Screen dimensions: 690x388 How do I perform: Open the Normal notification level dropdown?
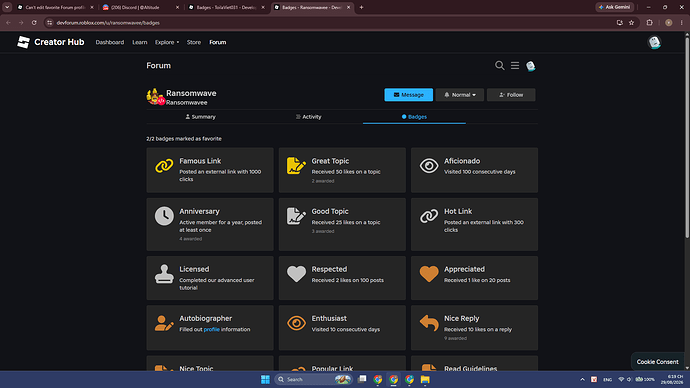coord(460,95)
